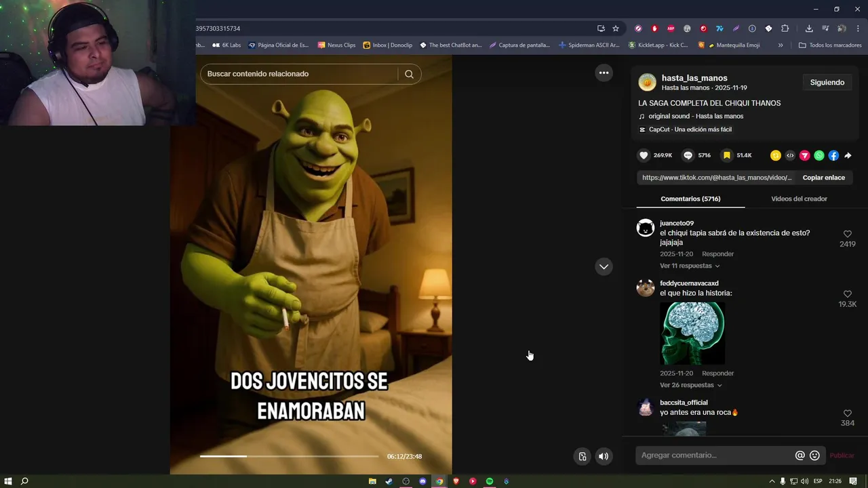This screenshot has width=868, height=488.
Task: Open Steam from the taskbar
Action: tap(389, 481)
